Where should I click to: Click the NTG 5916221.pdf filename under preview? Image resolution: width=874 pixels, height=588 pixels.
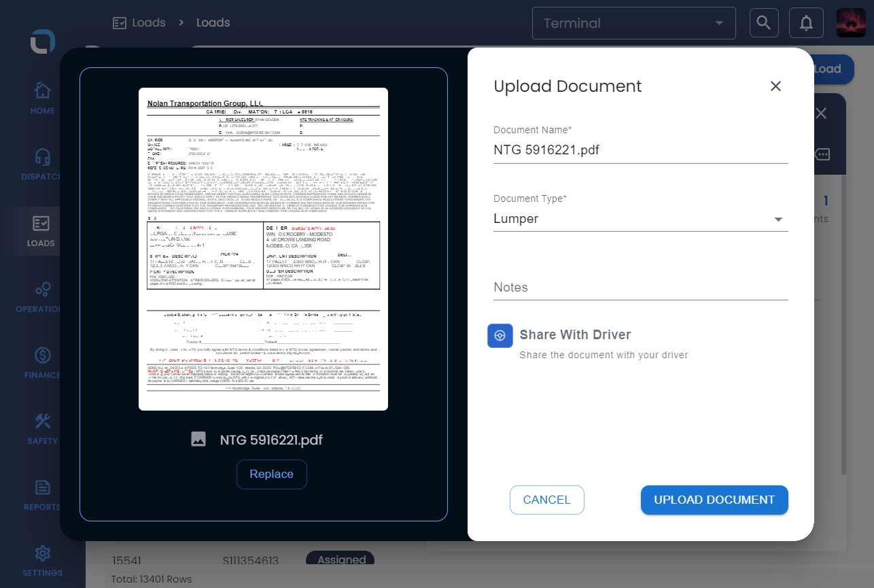271,440
